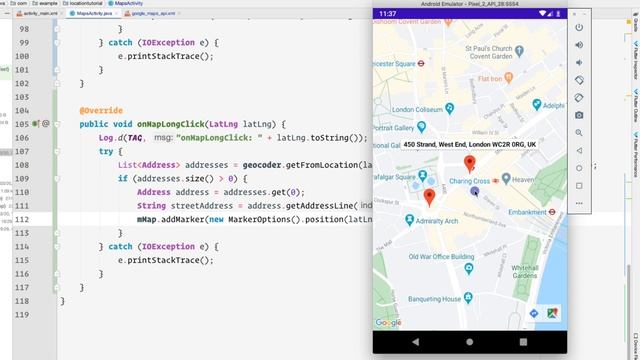Click the MapsActivity breadcrumb
Screen dimensions: 640x360
[126, 3]
